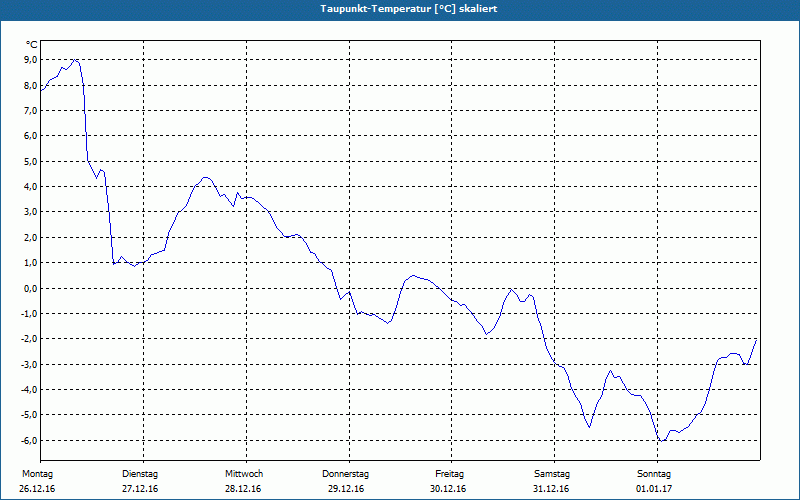Click the curve's 9,0 peak on Montag
Image resolution: width=800 pixels, height=500 pixels.
click(75, 60)
